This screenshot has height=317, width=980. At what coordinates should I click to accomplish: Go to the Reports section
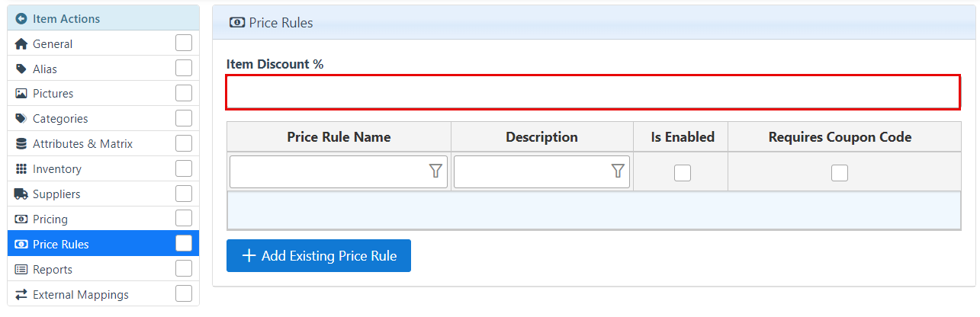[x=53, y=270]
